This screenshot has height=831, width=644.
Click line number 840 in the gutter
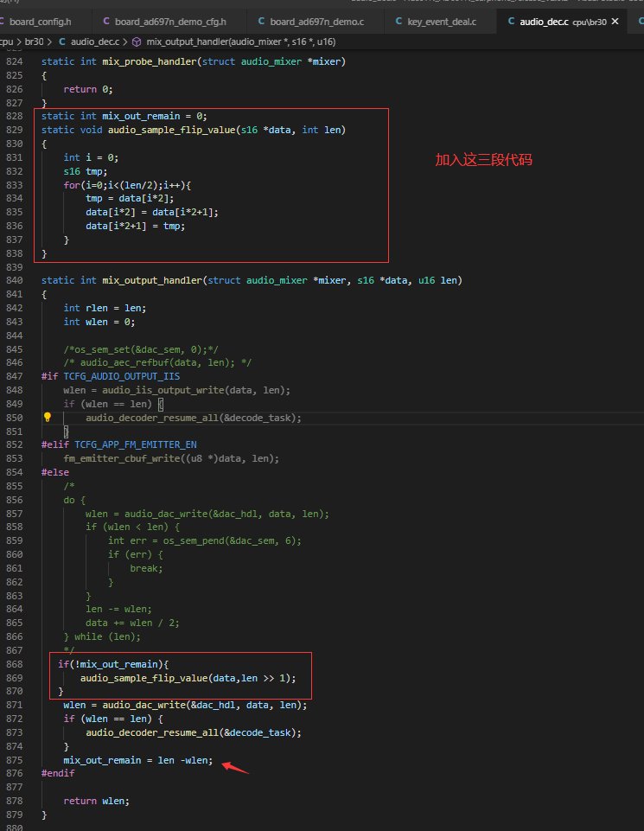point(15,280)
